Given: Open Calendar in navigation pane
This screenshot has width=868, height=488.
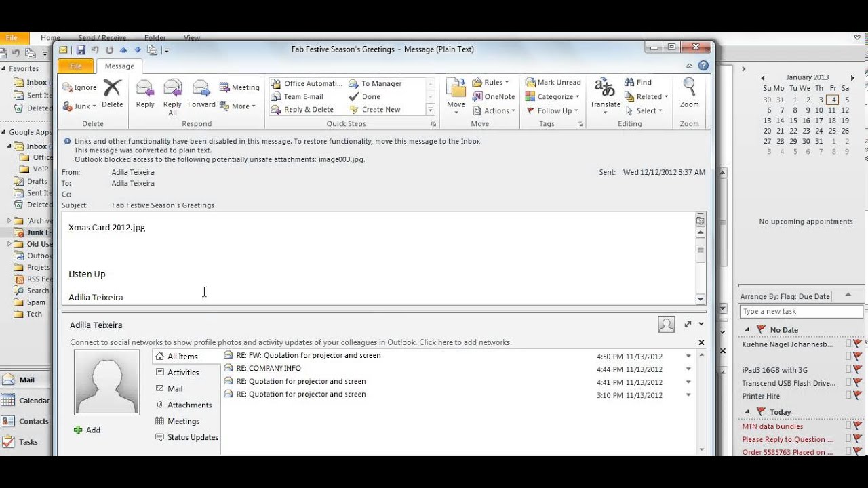Looking at the screenshot, I should [26, 401].
